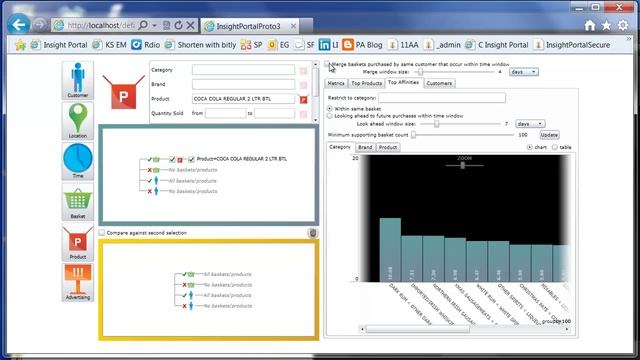
Task: Click the faded filter icon next to Category field
Action: coord(303,71)
